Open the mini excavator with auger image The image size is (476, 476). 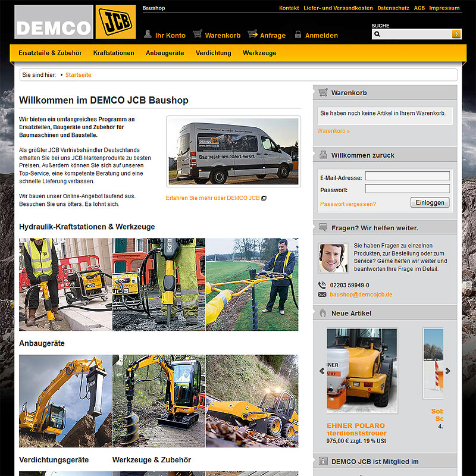coord(159,400)
